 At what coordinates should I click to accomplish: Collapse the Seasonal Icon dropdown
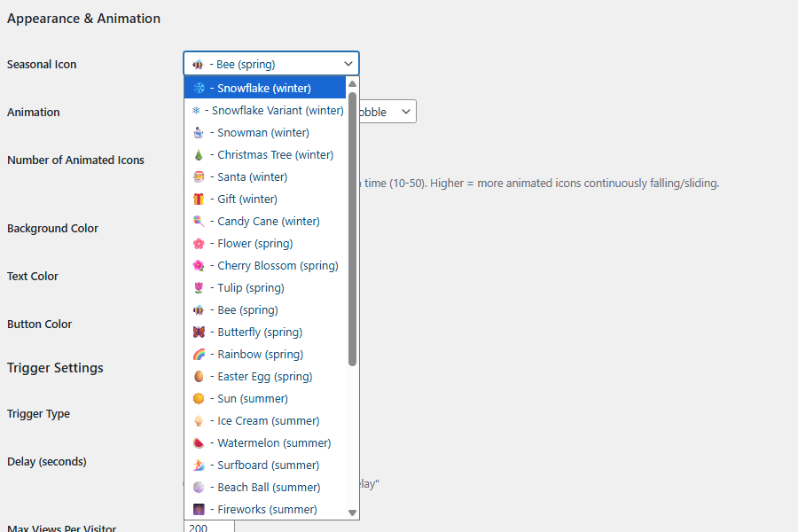click(271, 64)
